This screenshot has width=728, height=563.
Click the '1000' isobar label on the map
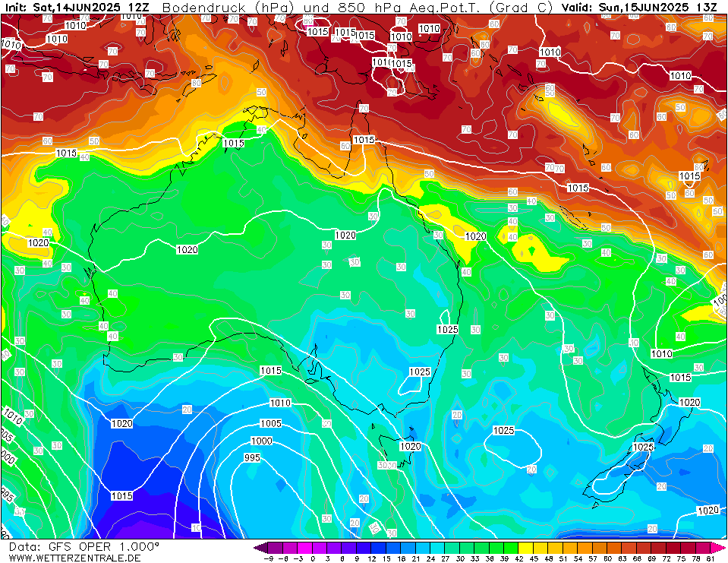(x=261, y=441)
